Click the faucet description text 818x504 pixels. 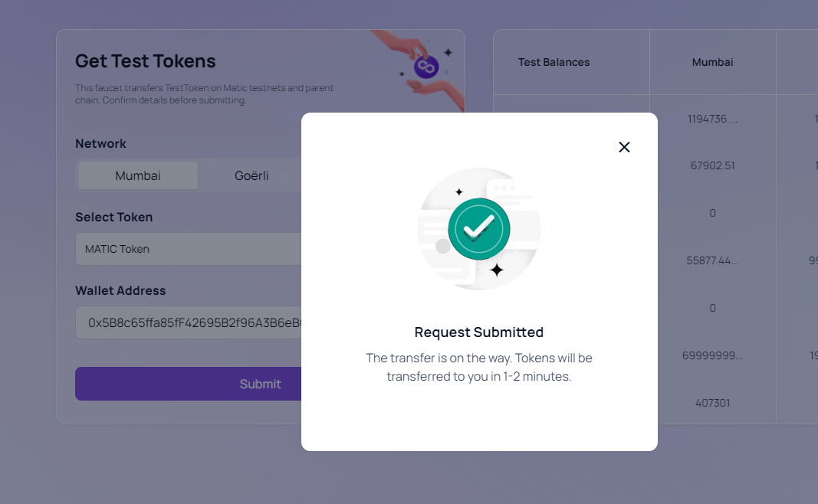point(204,94)
